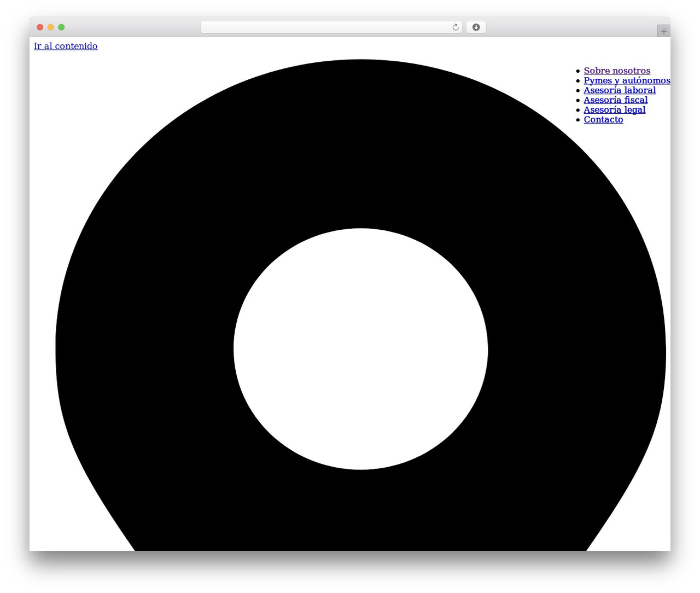
Task: Navigate to 'Asesoría fiscal'
Action: [x=616, y=100]
